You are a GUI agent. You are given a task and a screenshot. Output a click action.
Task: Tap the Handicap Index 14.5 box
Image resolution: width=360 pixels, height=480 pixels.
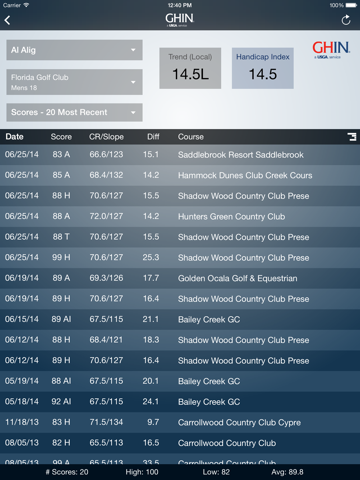pyautogui.click(x=263, y=68)
